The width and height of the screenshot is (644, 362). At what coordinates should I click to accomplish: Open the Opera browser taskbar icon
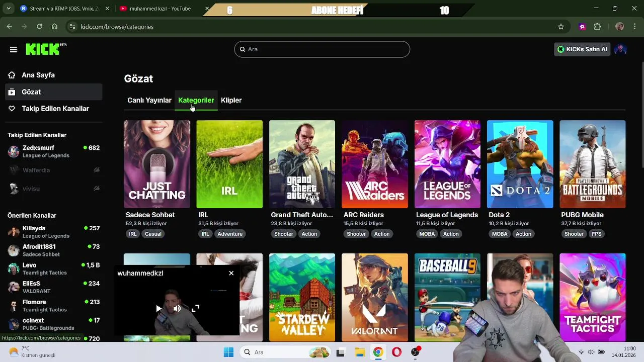point(396,352)
